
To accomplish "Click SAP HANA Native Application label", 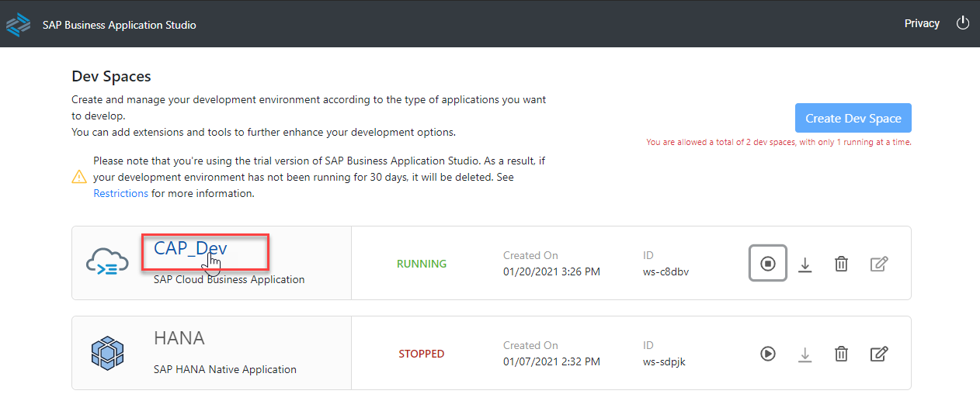I will pos(225,369).
